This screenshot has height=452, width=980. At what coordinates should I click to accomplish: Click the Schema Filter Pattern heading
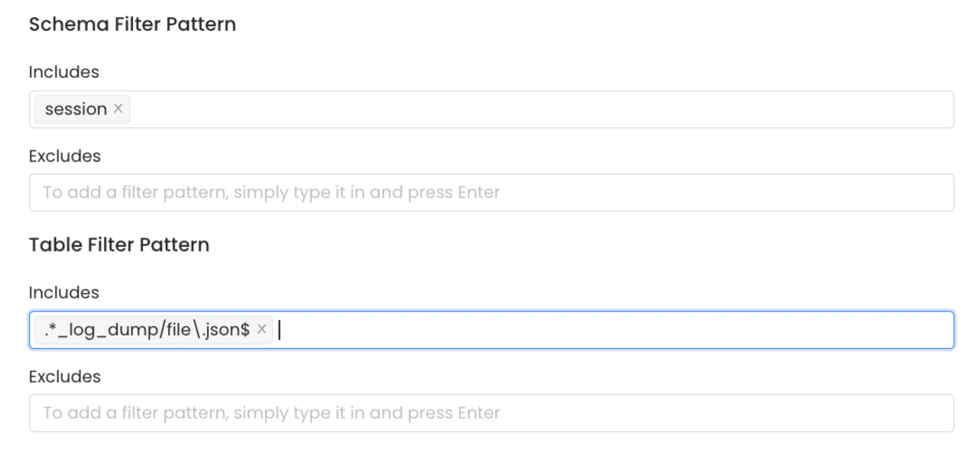click(x=133, y=24)
